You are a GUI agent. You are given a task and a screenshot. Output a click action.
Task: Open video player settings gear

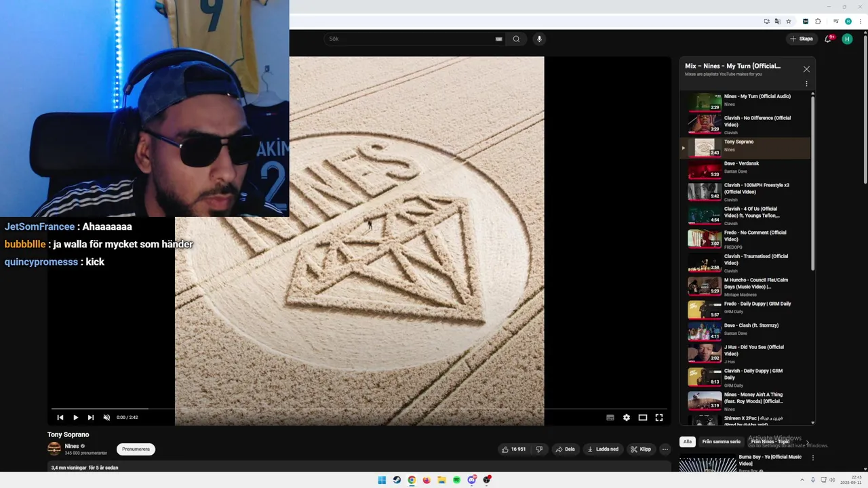pos(627,418)
